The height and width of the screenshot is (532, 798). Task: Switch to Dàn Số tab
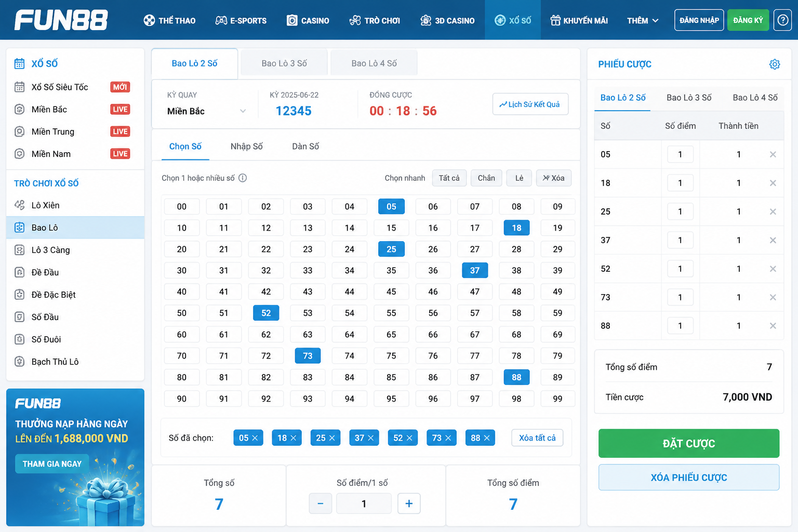pos(305,147)
